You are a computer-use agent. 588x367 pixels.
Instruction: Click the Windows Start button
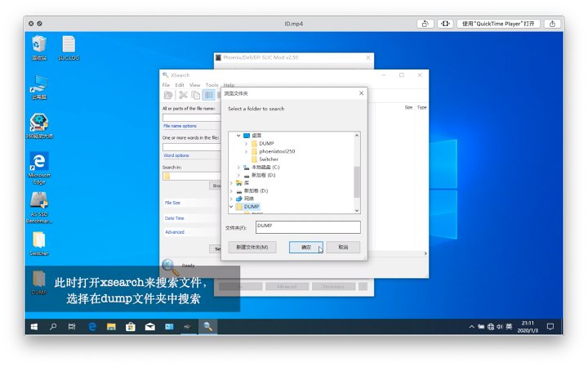pos(34,327)
